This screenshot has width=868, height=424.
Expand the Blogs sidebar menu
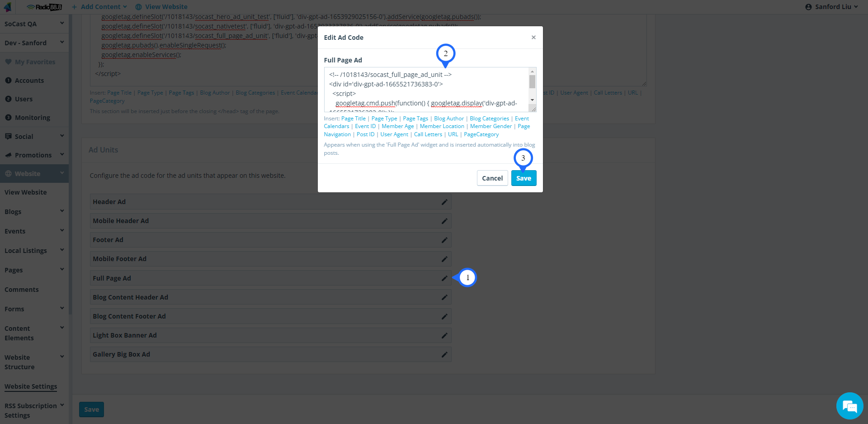[x=34, y=212]
